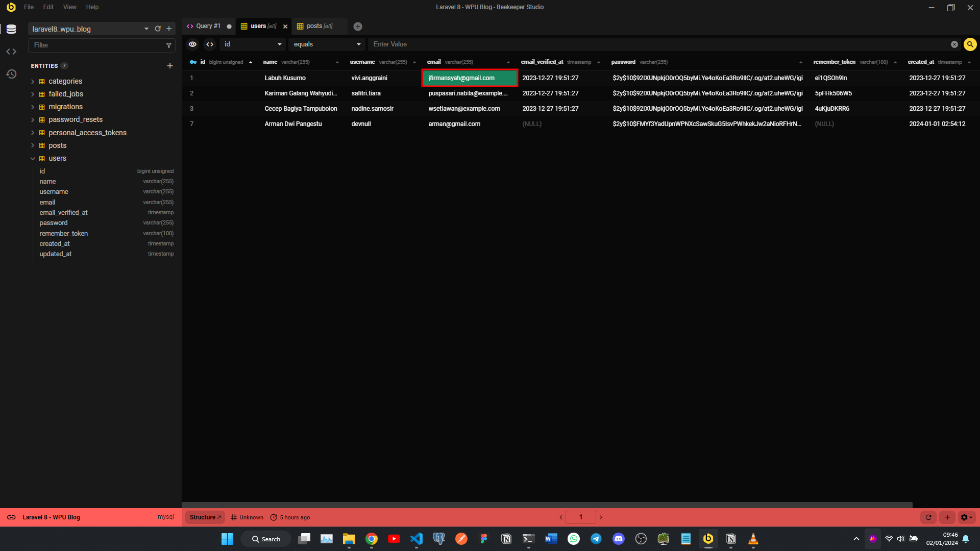This screenshot has width=980, height=551.
Task: Click the Enter Value filter field
Action: (658, 44)
